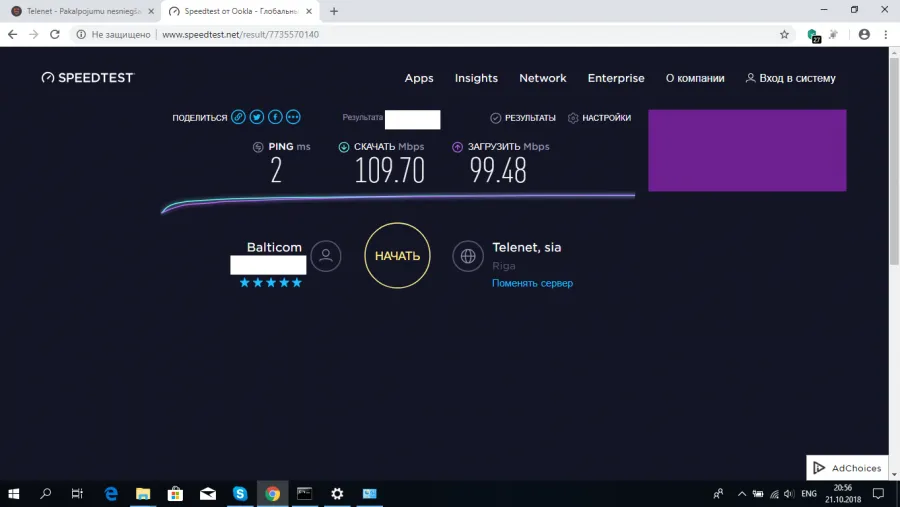Open the Chrome three-dot menu
900x507 pixels.
pos(886,34)
